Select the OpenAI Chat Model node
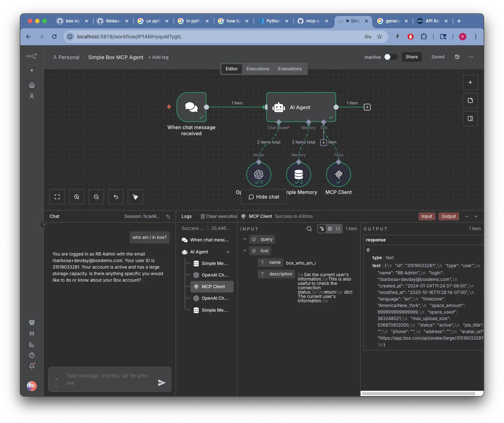The width and height of the screenshot is (504, 423). point(259,175)
